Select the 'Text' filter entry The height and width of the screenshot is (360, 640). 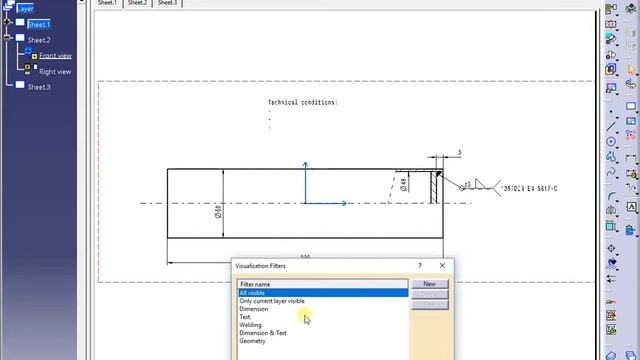(323, 317)
